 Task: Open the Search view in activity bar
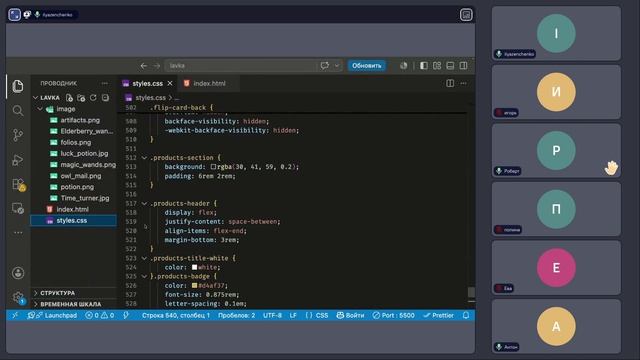[x=18, y=111]
